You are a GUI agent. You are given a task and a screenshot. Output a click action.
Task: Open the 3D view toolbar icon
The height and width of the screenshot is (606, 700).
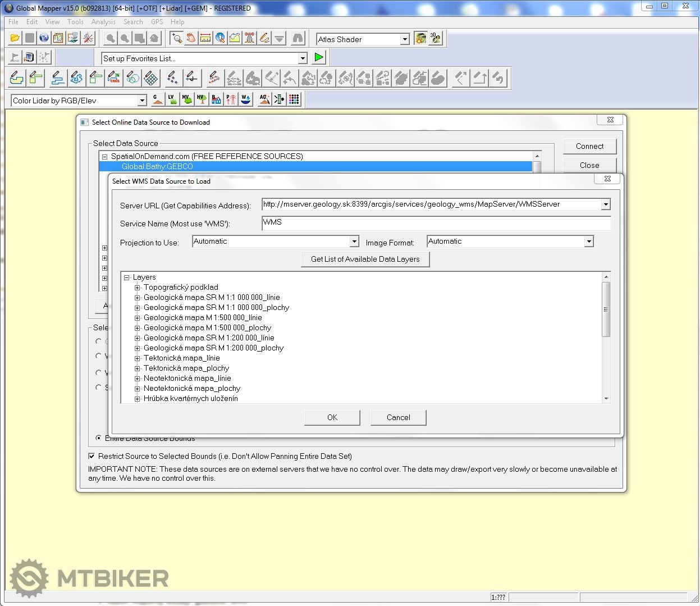436,38
